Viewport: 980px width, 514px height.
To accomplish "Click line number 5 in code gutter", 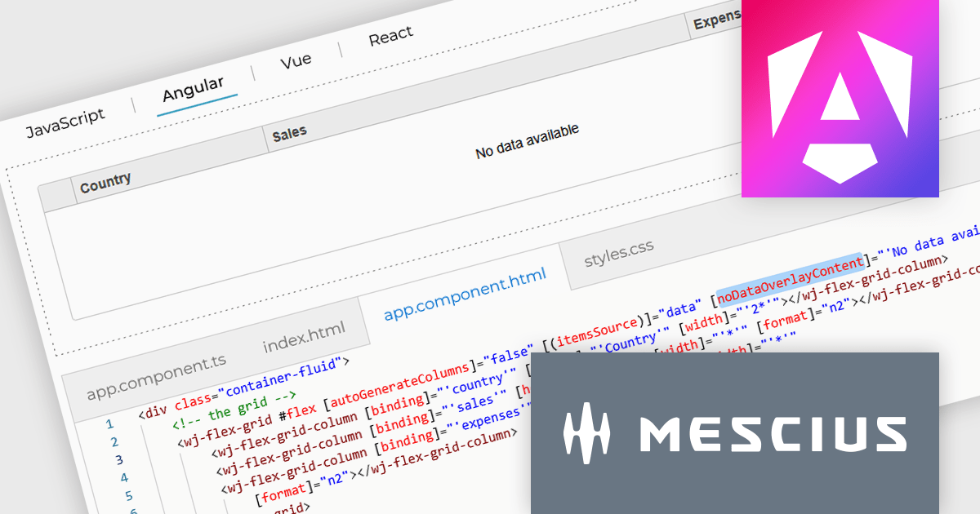I will coord(129,495).
